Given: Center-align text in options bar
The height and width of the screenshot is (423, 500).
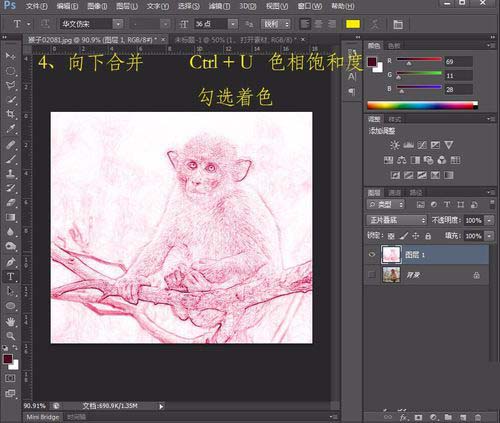Looking at the screenshot, I should tap(318, 24).
